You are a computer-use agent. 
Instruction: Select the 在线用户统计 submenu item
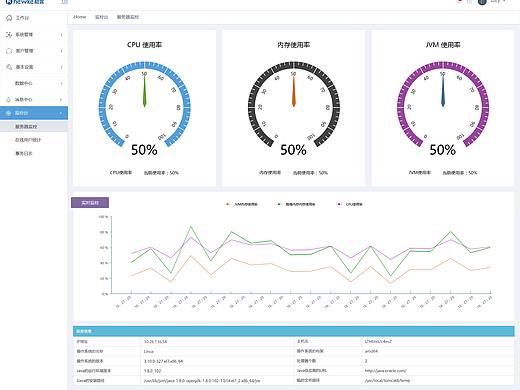(x=28, y=140)
